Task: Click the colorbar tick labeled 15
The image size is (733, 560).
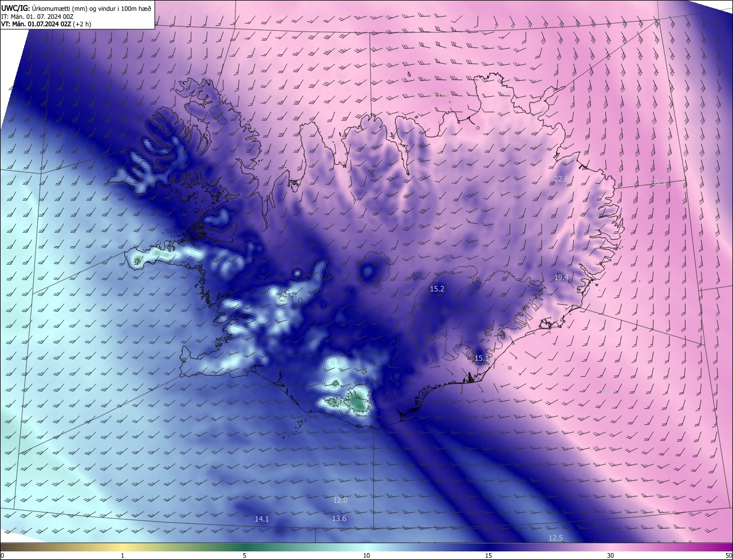Action: coord(488,555)
